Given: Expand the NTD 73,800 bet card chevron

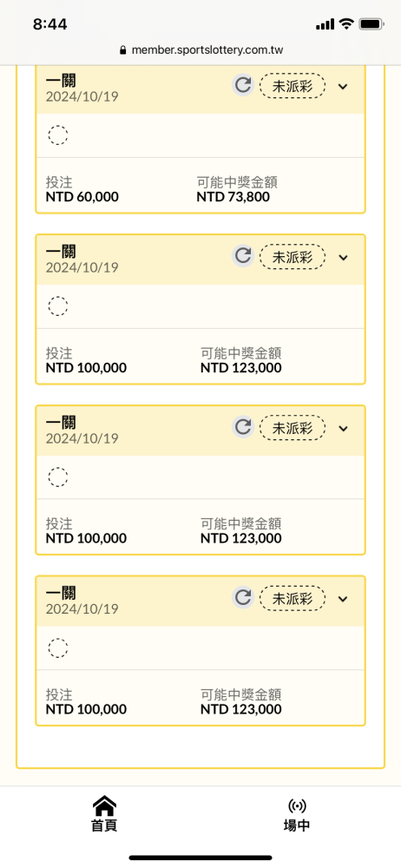Looking at the screenshot, I should [343, 86].
